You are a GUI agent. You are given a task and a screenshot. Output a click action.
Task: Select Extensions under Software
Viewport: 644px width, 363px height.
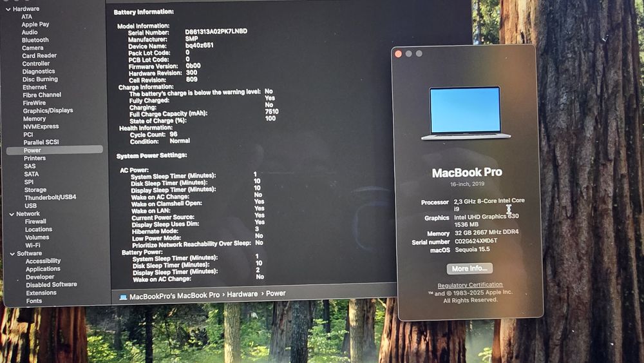click(41, 293)
